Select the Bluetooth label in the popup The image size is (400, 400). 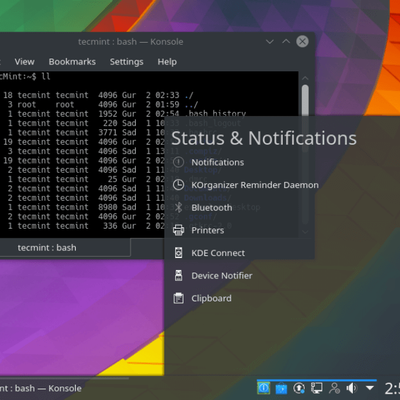click(212, 208)
